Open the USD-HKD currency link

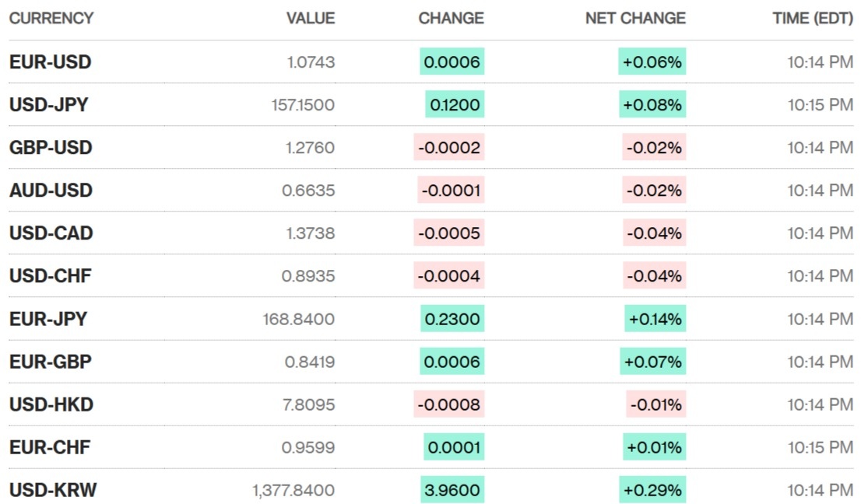[51, 404]
